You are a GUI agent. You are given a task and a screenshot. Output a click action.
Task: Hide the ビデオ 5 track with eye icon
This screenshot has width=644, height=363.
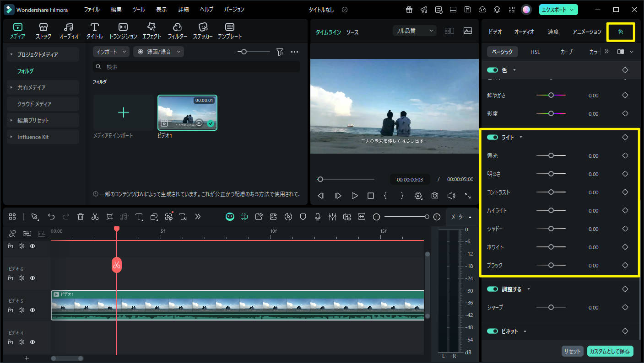(x=32, y=310)
